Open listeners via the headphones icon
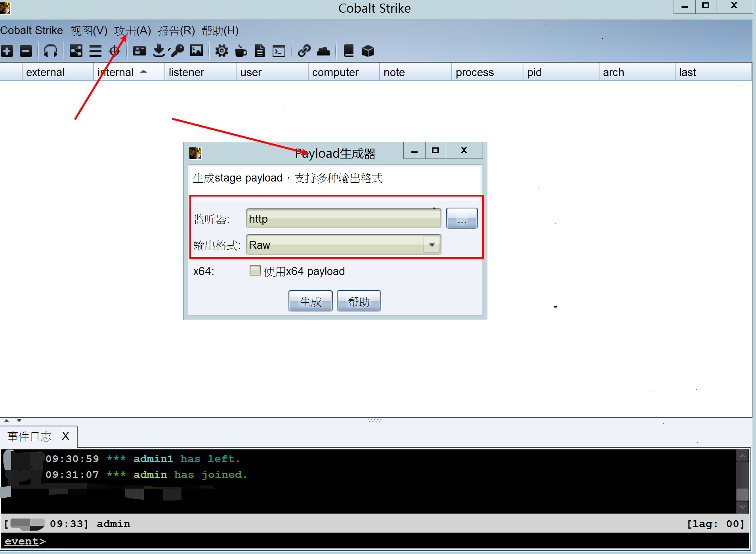Viewport: 756px width, 554px height. pos(51,51)
